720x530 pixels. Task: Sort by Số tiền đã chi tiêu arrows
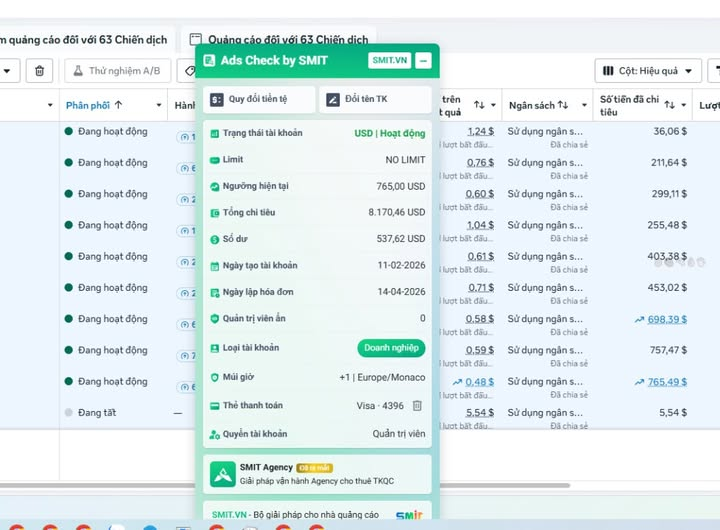tap(669, 105)
